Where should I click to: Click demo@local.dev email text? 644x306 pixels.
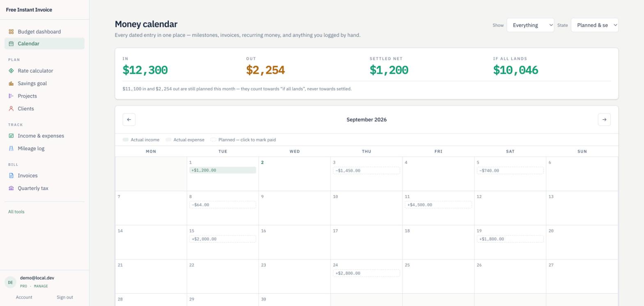[x=37, y=278]
